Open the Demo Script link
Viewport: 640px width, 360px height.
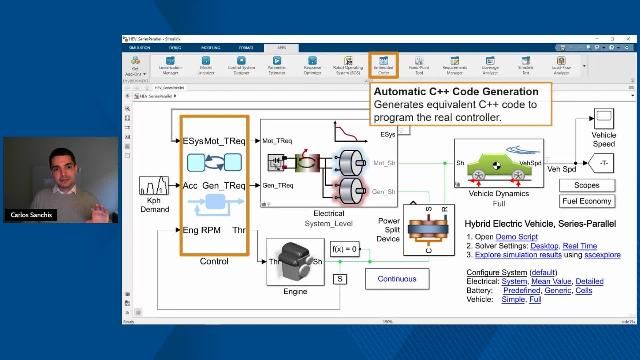(x=516, y=237)
